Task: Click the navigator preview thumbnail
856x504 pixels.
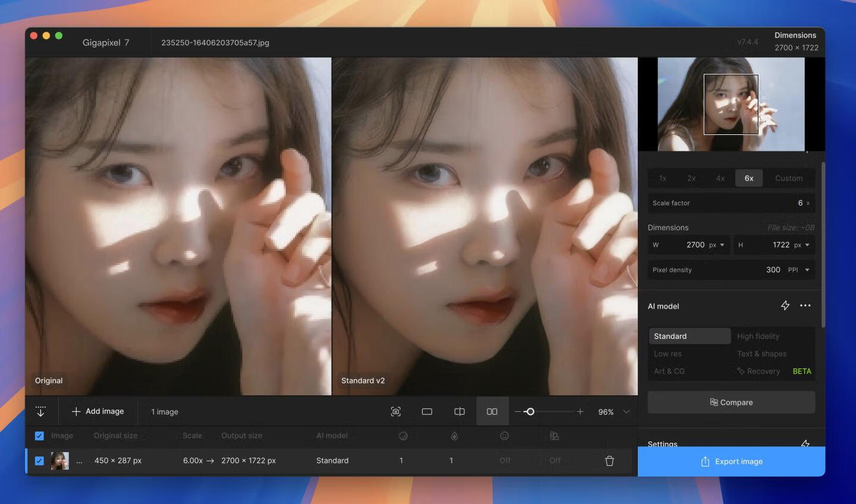Action: click(731, 104)
